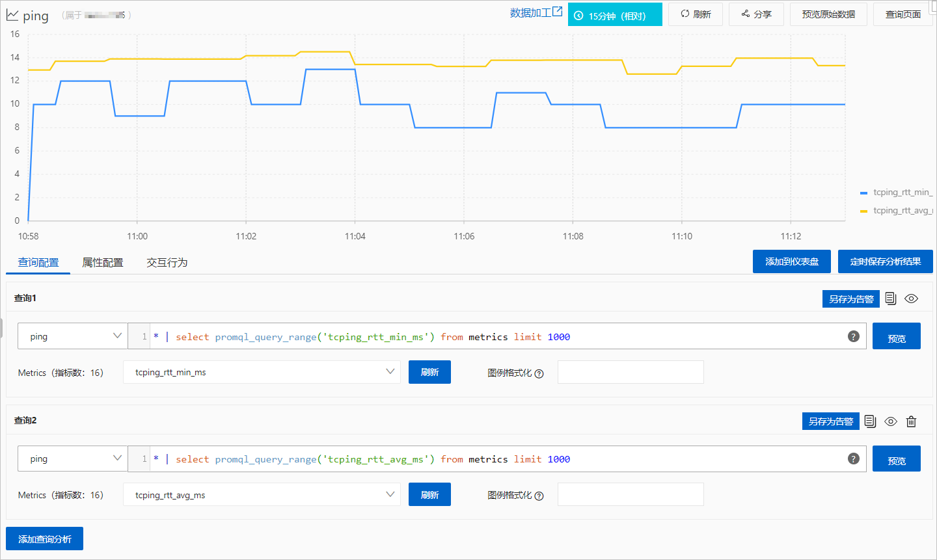Click 添加查询分析 button

point(44,539)
